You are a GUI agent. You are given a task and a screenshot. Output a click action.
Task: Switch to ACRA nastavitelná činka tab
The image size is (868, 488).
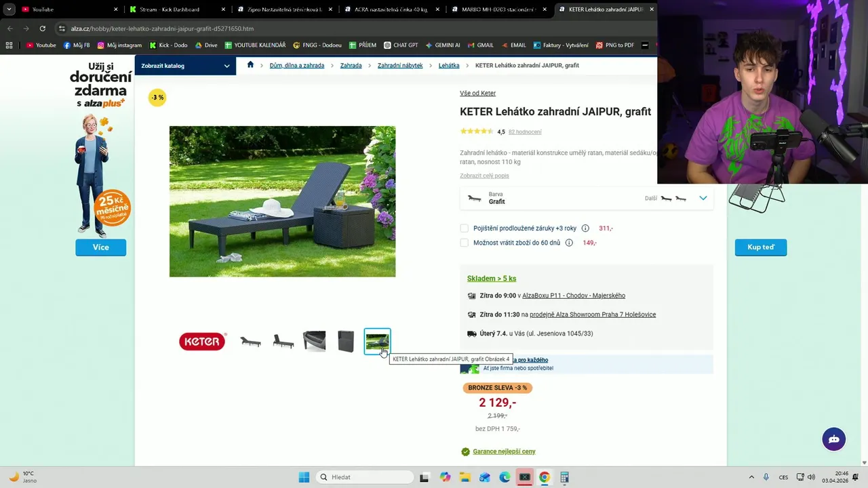coord(391,9)
